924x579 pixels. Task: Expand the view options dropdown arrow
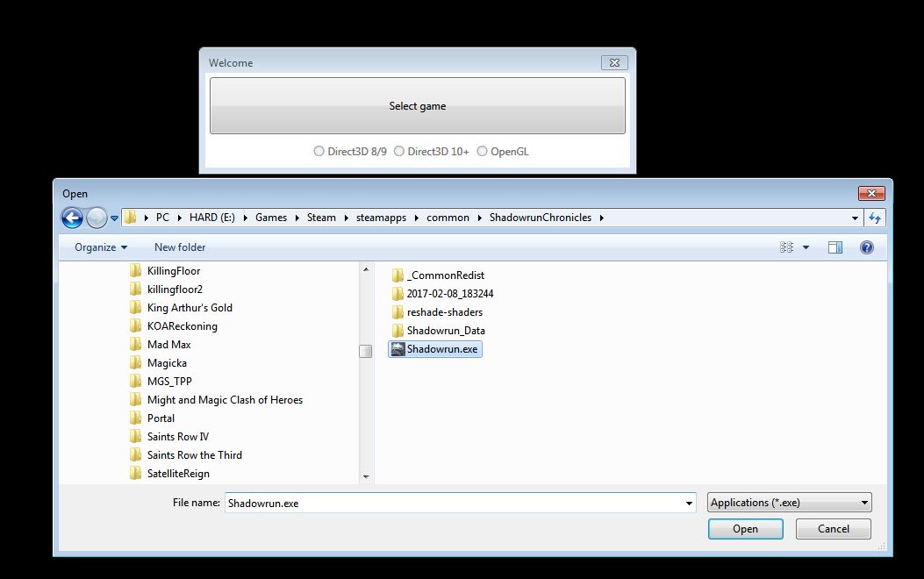point(806,247)
